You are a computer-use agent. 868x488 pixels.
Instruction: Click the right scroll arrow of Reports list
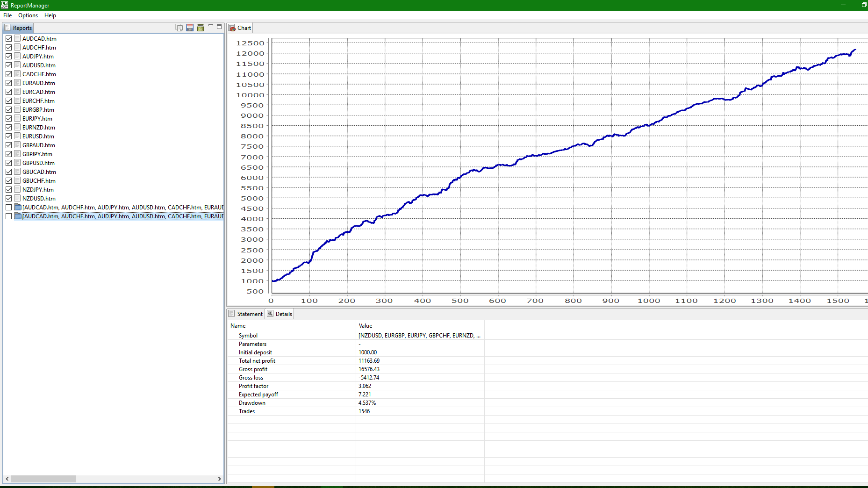click(220, 479)
